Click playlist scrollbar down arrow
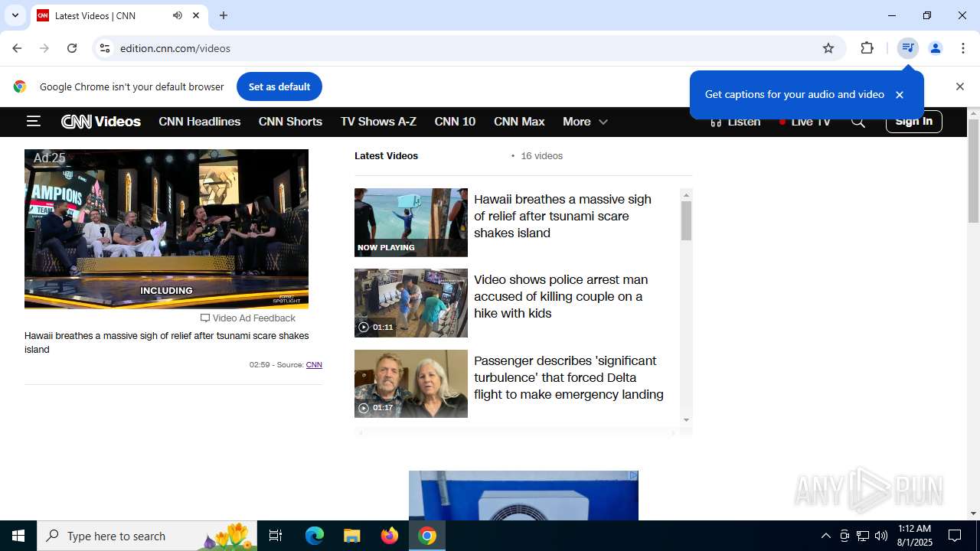Viewport: 980px width, 551px height. (x=686, y=419)
